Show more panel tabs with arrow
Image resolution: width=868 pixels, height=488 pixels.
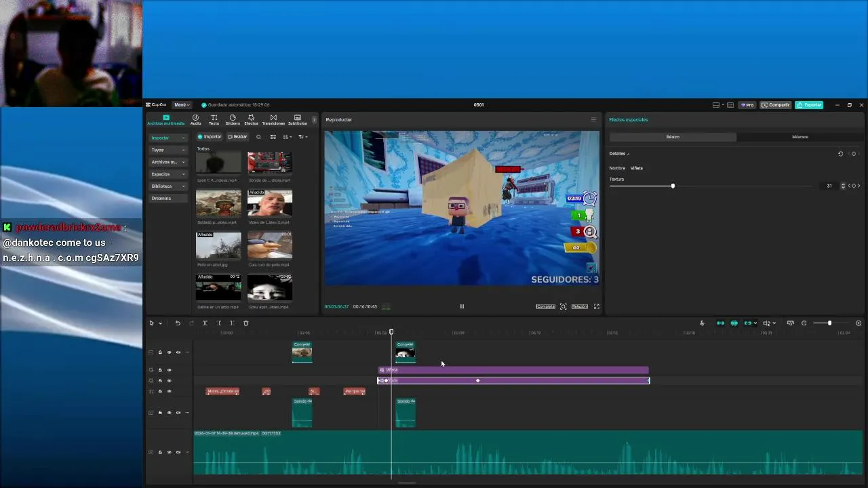[x=314, y=120]
